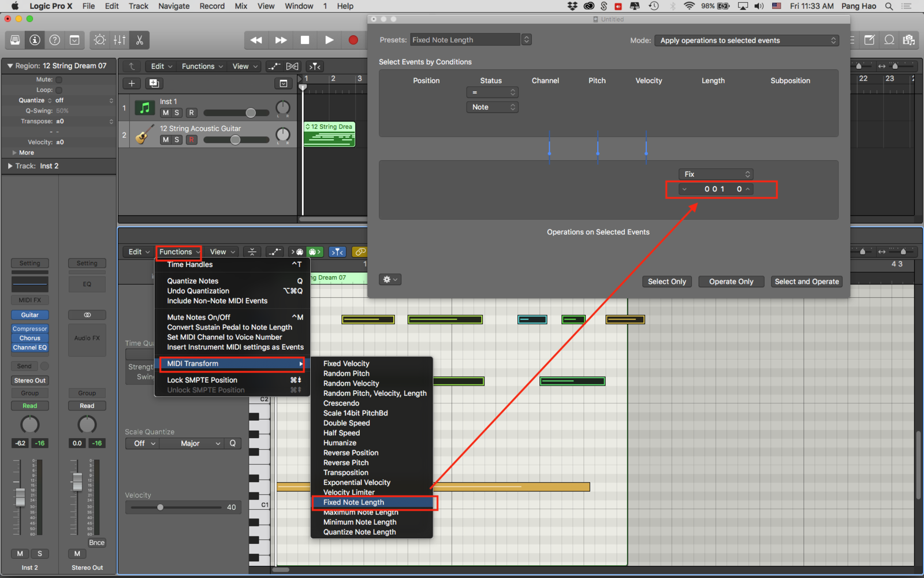
Task: Open the Smart Controls dial icon
Action: pyautogui.click(x=100, y=40)
